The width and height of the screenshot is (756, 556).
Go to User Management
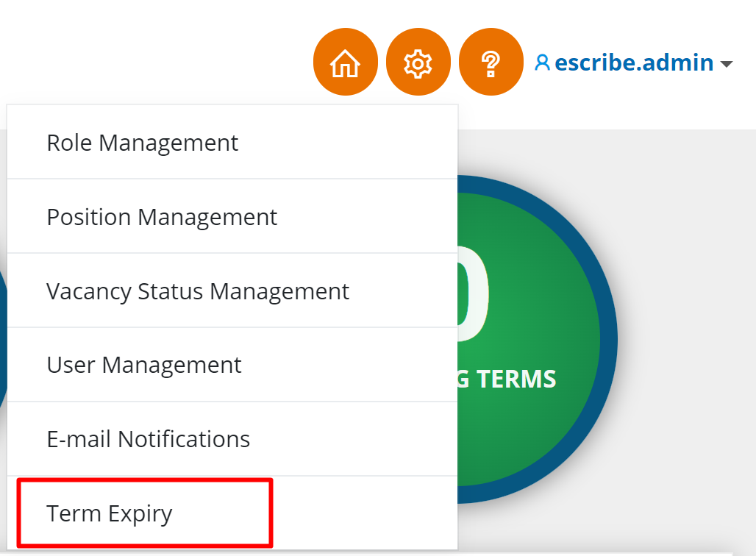(x=144, y=365)
